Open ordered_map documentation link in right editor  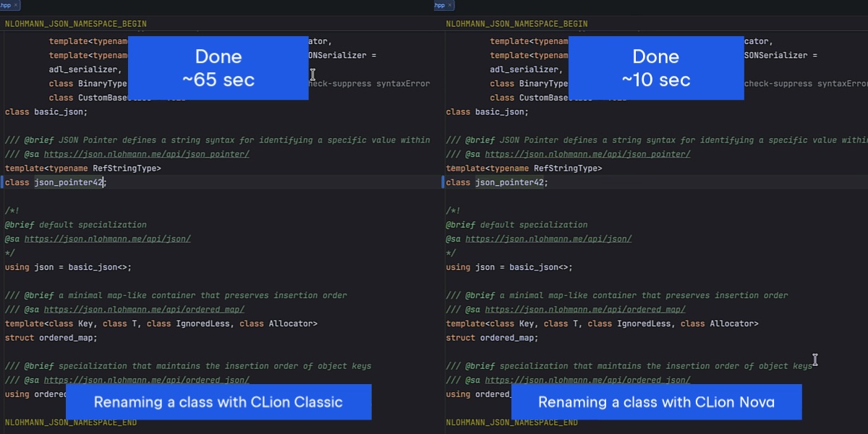click(x=585, y=310)
